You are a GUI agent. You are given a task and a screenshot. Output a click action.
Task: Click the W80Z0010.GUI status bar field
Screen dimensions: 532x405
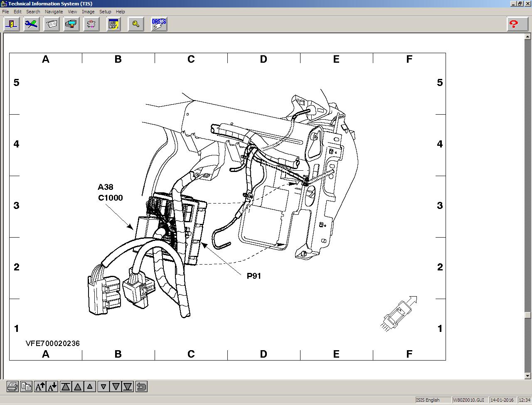[470, 400]
